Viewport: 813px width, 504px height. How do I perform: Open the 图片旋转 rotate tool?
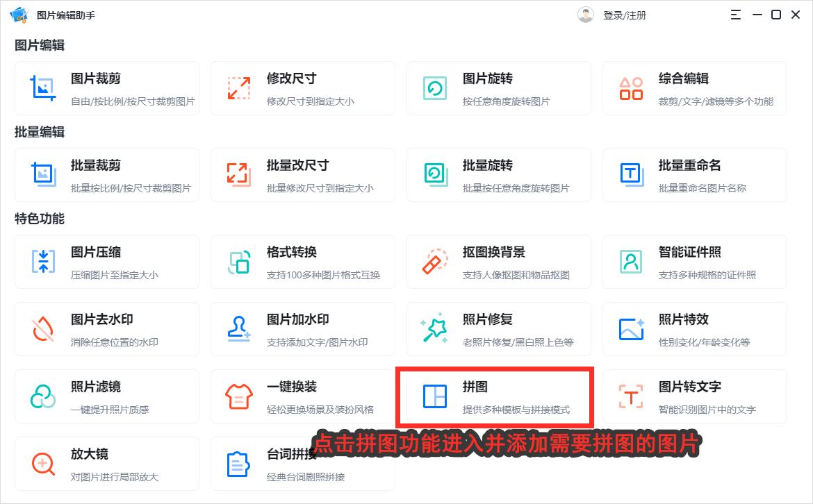(499, 88)
